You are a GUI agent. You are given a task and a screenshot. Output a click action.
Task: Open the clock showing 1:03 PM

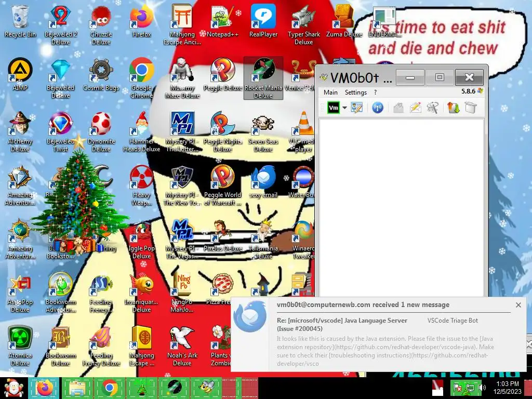[x=507, y=388]
